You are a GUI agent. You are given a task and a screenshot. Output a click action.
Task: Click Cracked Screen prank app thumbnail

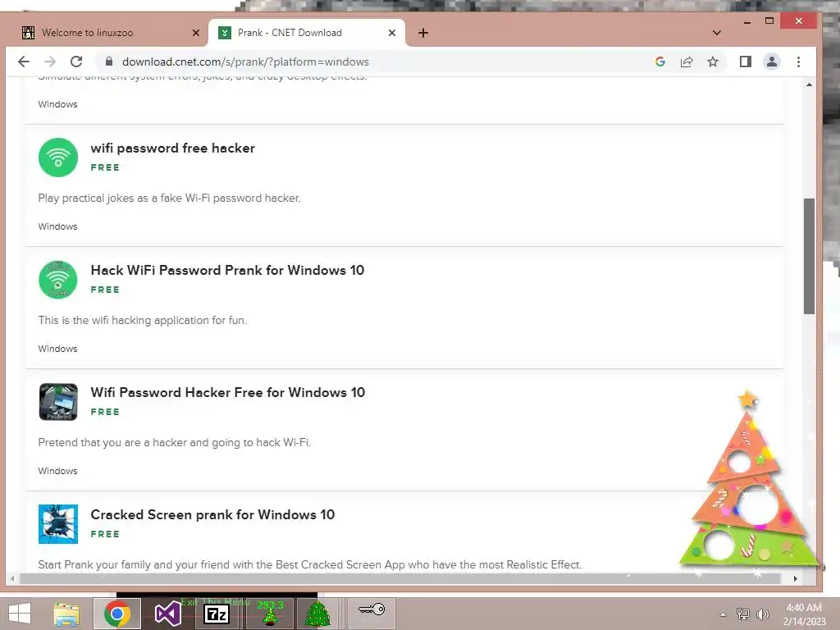(x=58, y=524)
